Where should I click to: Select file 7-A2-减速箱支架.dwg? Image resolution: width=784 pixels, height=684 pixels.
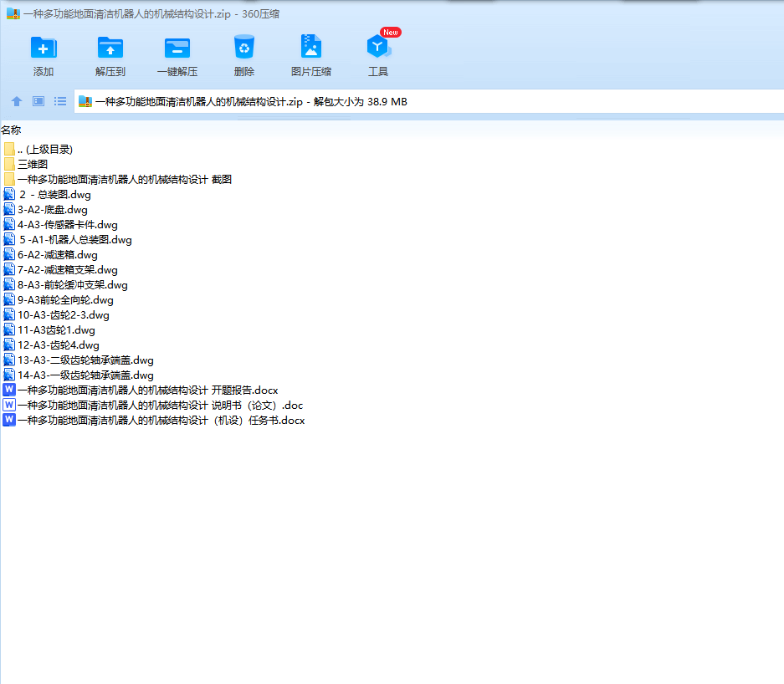pyautogui.click(x=68, y=270)
